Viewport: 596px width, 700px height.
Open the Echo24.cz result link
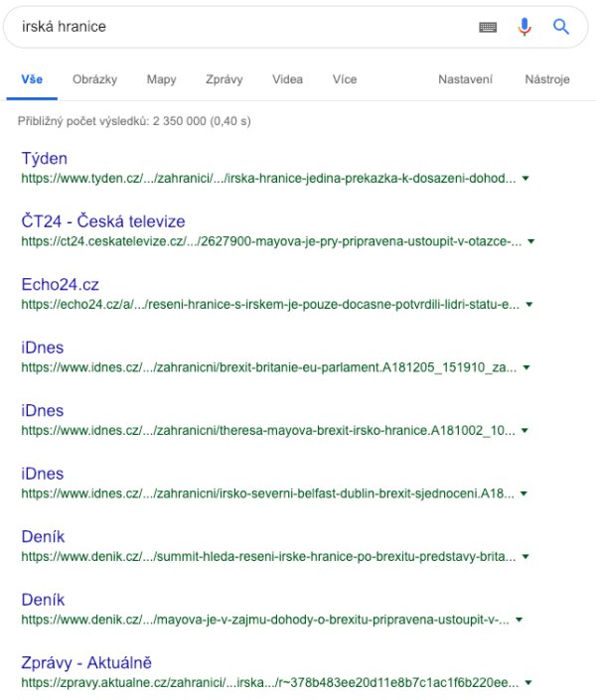click(60, 284)
